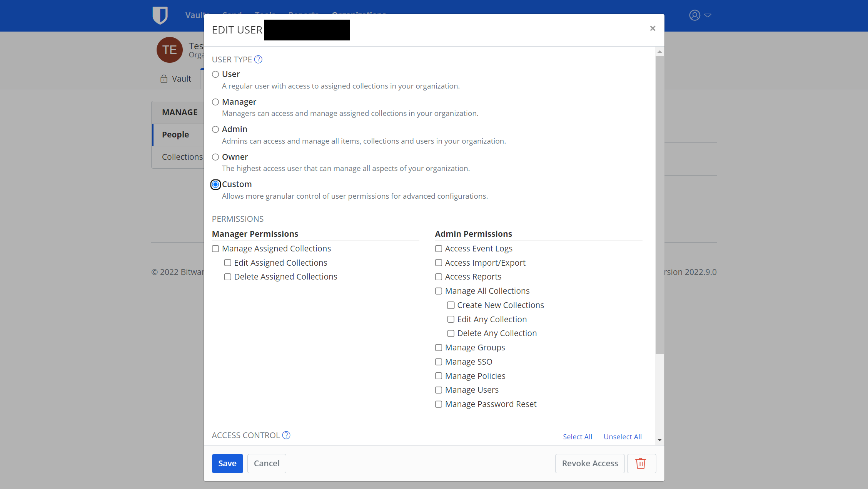Select the Owner user type radio
868x489 pixels.
(x=215, y=157)
